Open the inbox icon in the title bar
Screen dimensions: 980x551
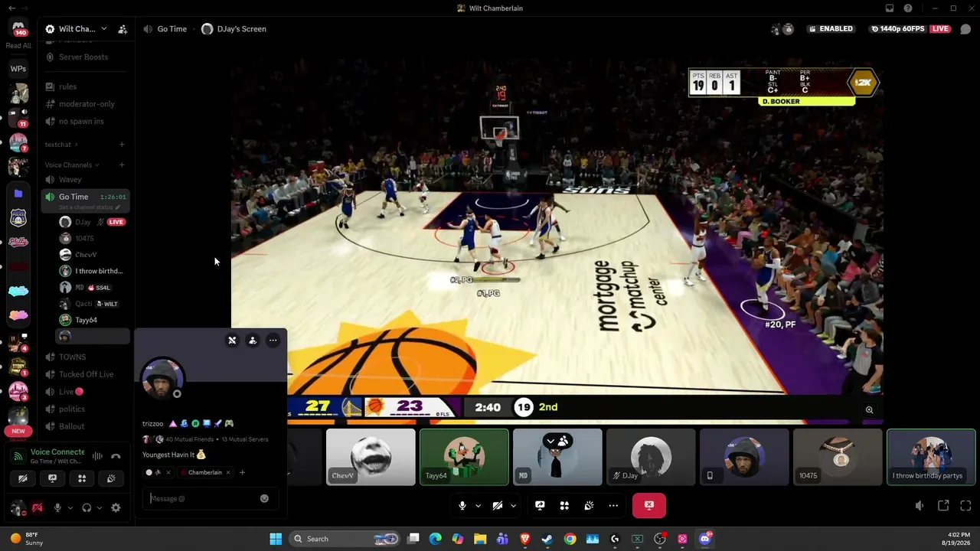[890, 8]
